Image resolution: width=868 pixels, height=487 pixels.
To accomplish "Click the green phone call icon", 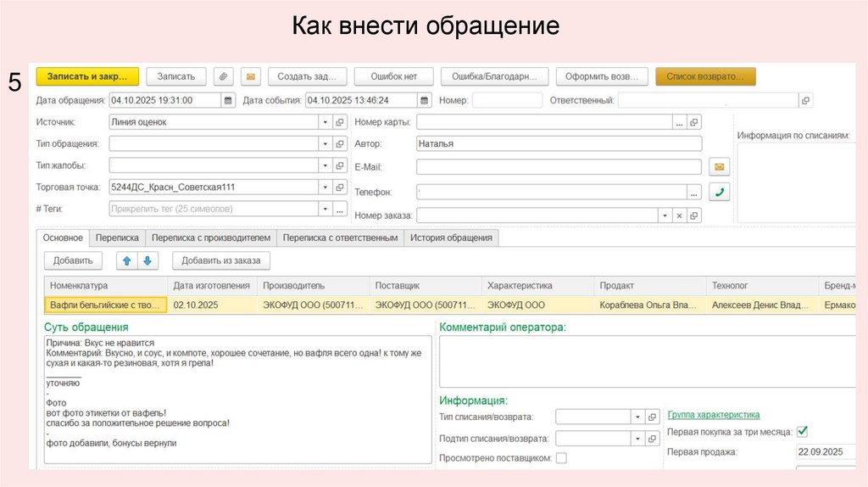I will click(x=720, y=192).
